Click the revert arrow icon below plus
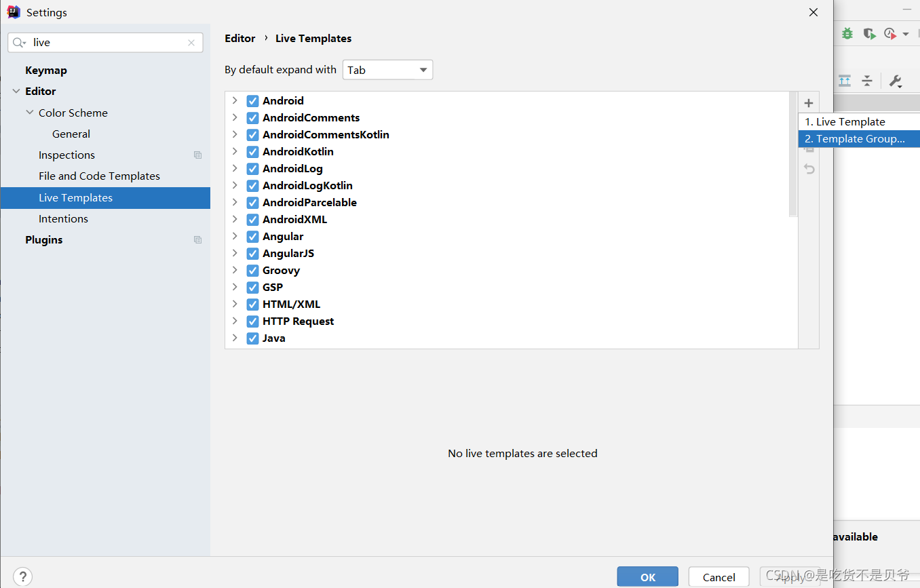 pyautogui.click(x=809, y=169)
